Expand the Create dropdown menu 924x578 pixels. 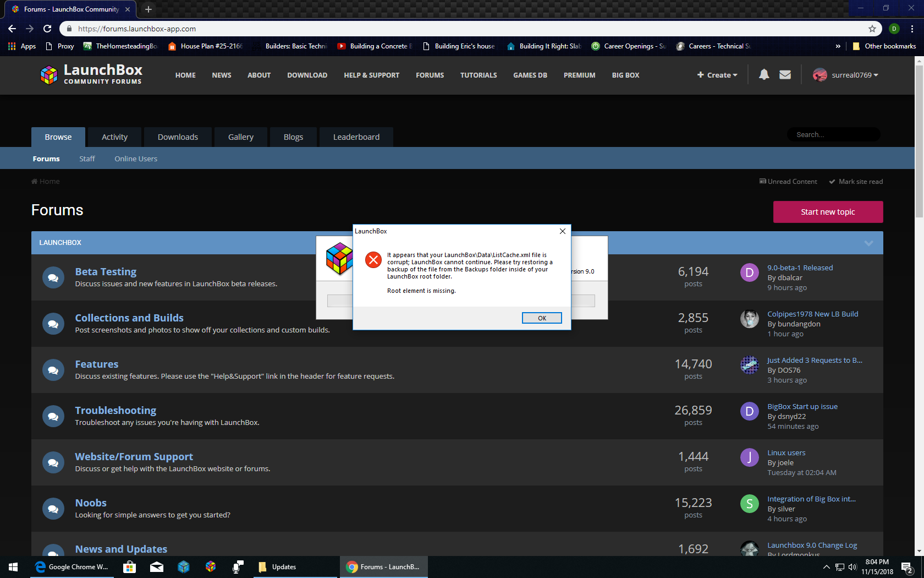(x=717, y=75)
